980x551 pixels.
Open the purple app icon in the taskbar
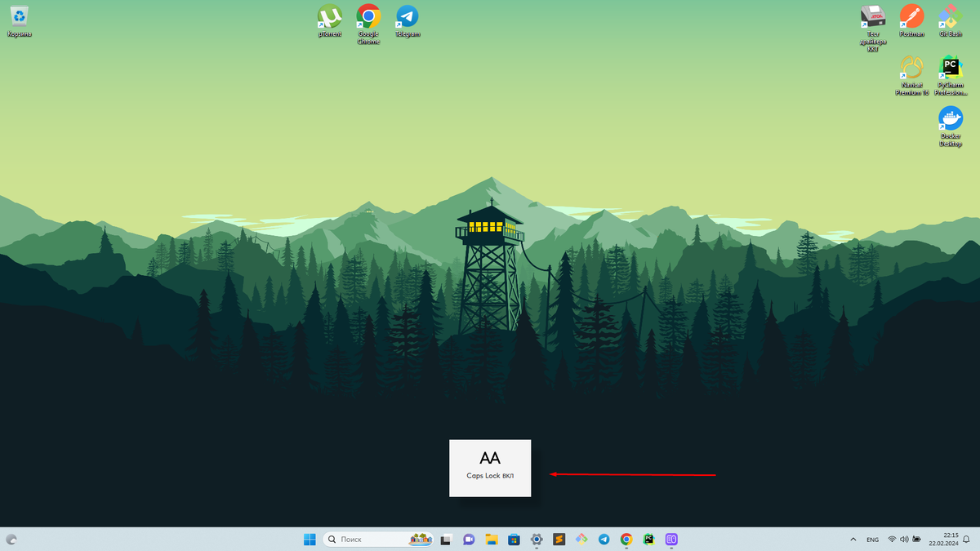click(671, 540)
